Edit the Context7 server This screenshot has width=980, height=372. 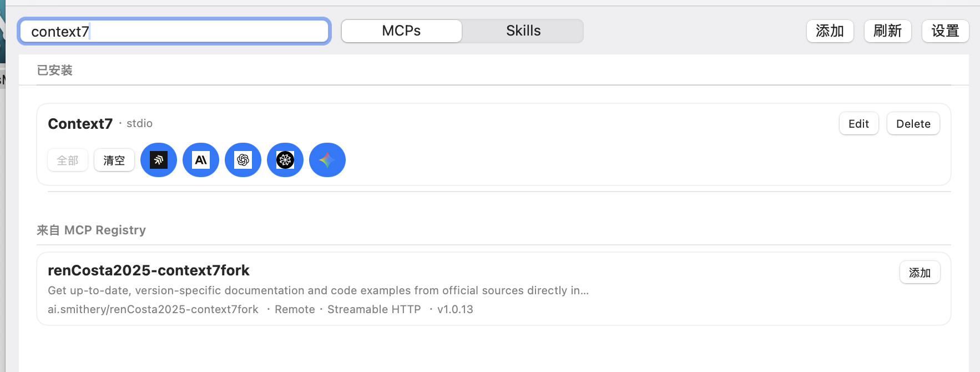tap(858, 124)
